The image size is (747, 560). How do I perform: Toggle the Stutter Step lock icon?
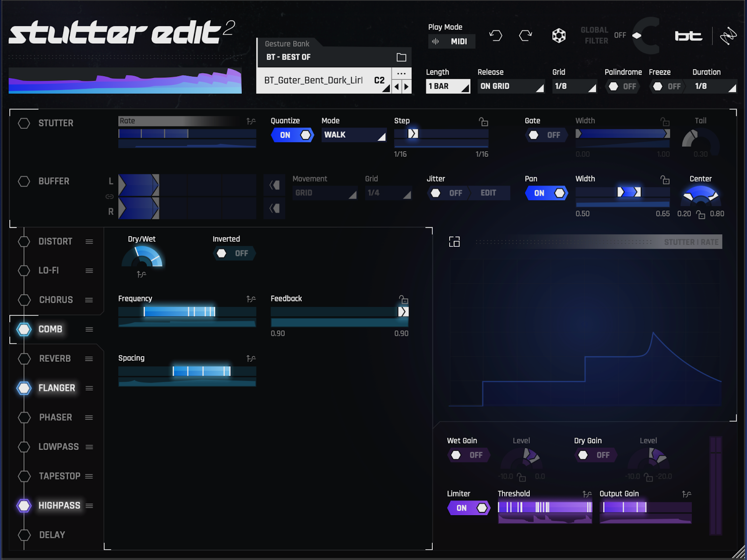pyautogui.click(x=484, y=122)
